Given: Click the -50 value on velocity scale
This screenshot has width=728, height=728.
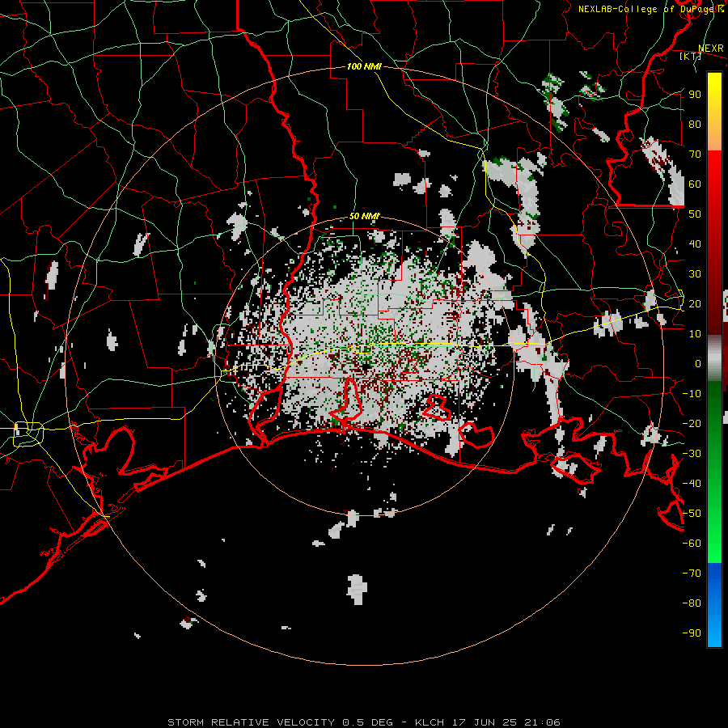Looking at the screenshot, I should 692,514.
